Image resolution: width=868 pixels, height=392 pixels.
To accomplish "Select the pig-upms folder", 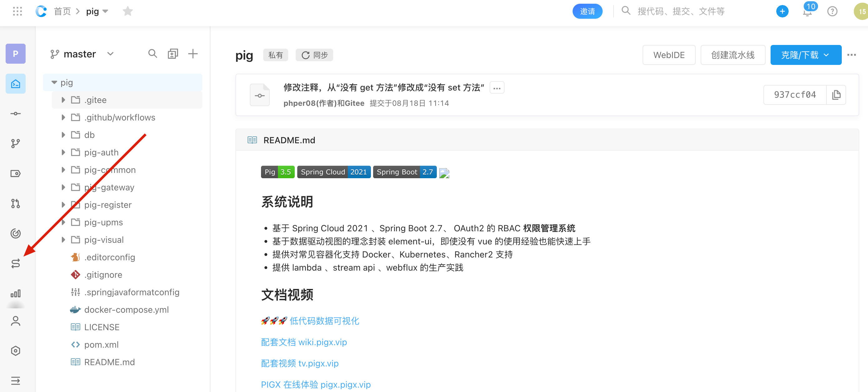I will tap(103, 223).
